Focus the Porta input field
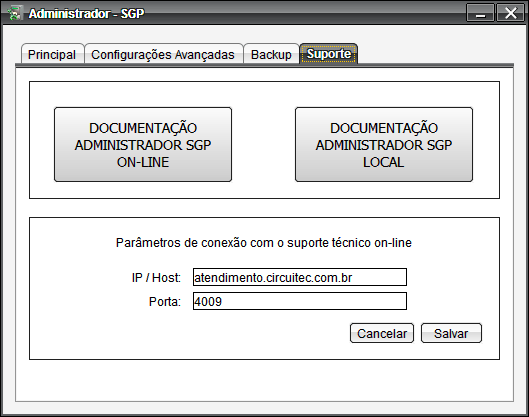Image resolution: width=529 pixels, height=417 pixels. pos(300,301)
